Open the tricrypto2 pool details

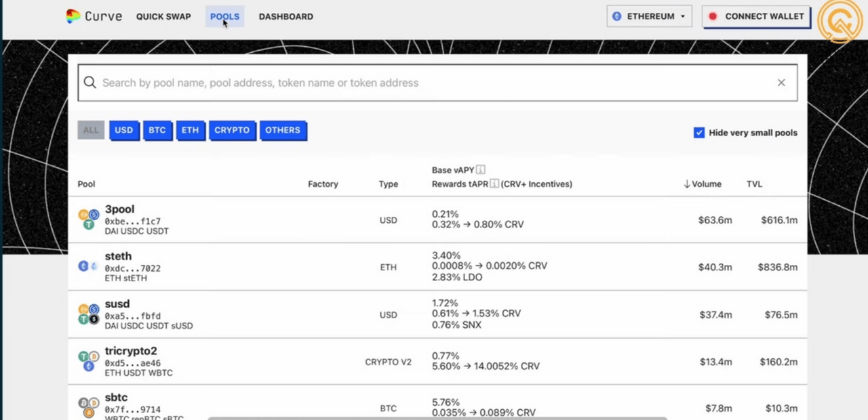click(x=131, y=350)
